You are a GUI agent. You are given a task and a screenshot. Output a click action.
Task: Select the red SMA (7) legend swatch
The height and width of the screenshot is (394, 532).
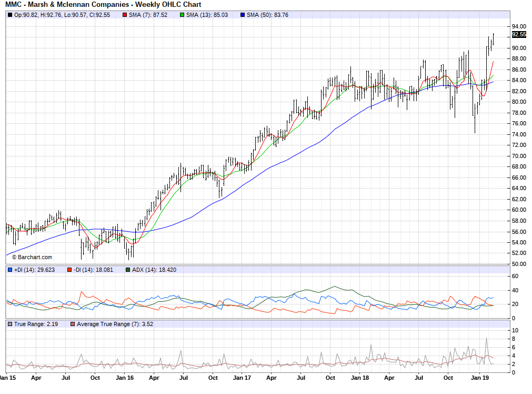click(x=125, y=15)
